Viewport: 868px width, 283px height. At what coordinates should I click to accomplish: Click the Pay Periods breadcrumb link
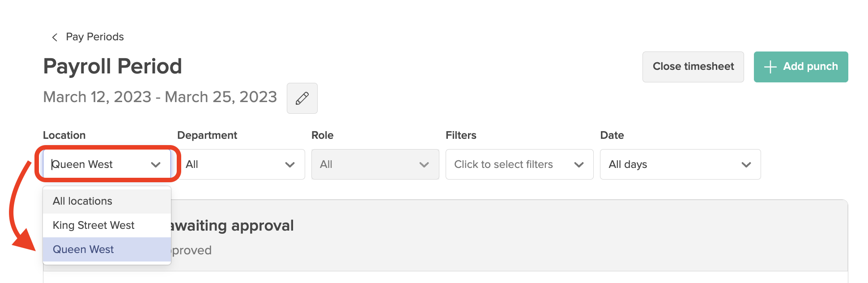pos(94,37)
